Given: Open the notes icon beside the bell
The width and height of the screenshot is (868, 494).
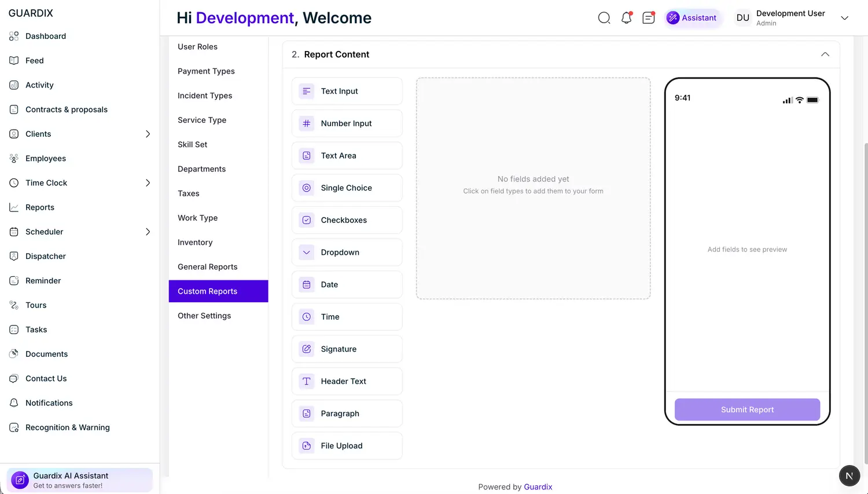Looking at the screenshot, I should (648, 18).
